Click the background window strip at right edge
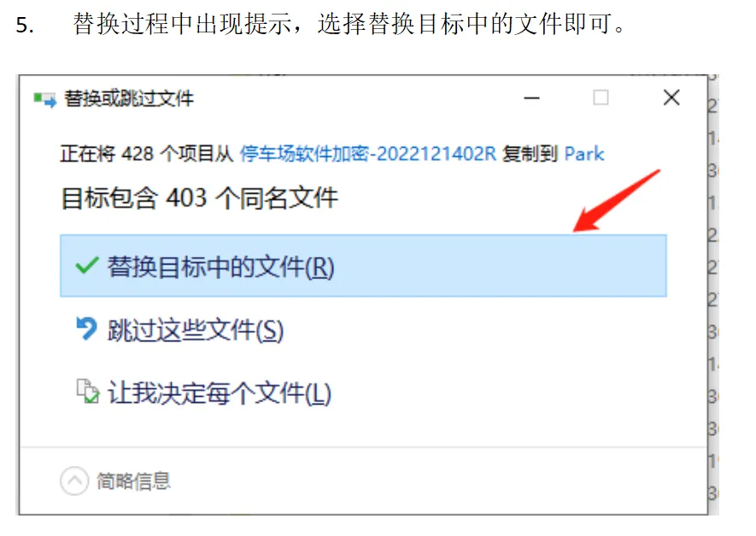Screen dimensions: 756x536 [713, 294]
